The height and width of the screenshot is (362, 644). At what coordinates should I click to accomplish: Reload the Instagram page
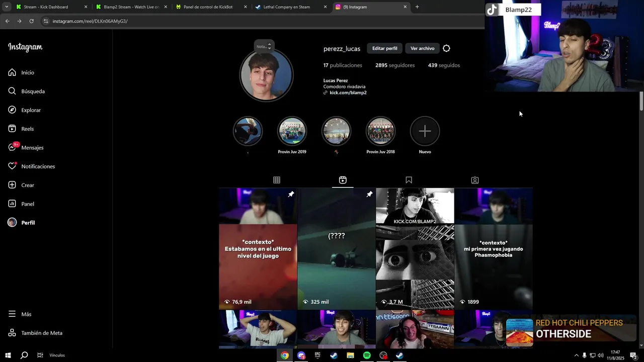[x=31, y=21]
